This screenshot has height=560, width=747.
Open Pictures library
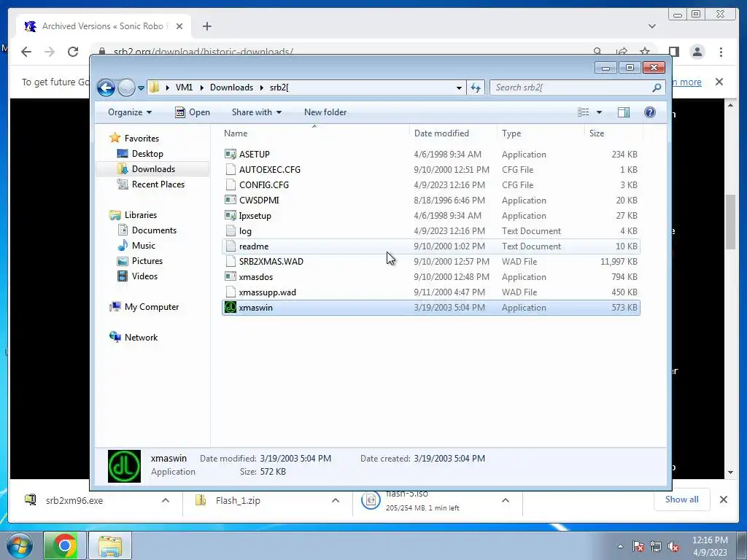[x=147, y=261]
